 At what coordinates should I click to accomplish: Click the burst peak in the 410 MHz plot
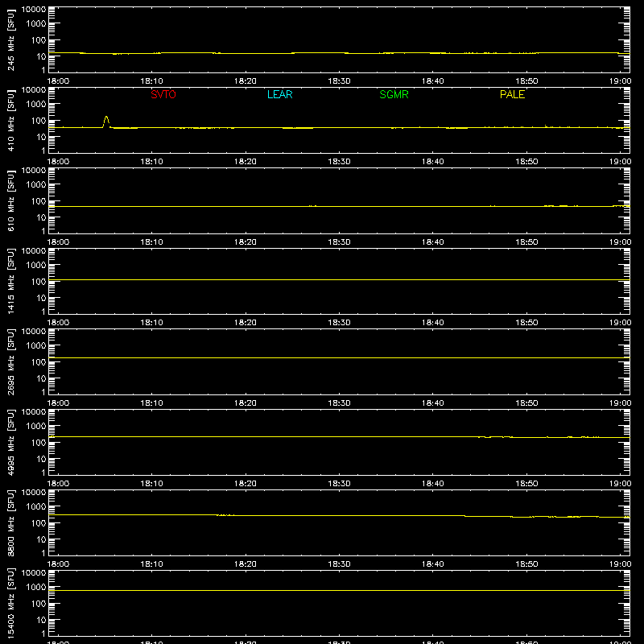coord(106,117)
